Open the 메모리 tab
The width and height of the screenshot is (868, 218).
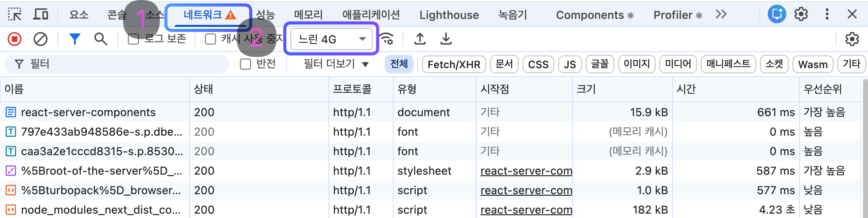[x=308, y=15]
